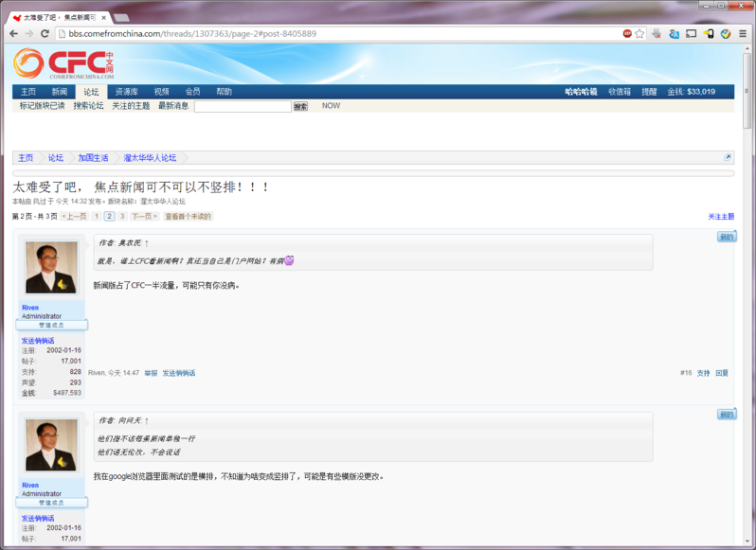Click the Cast screen extension icon
Image resolution: width=756 pixels, height=550 pixels.
coord(691,34)
